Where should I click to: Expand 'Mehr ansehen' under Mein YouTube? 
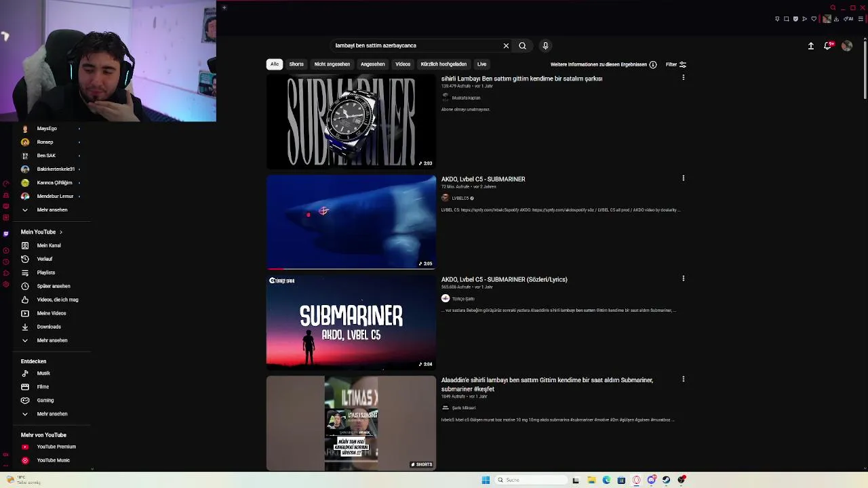[51, 340]
